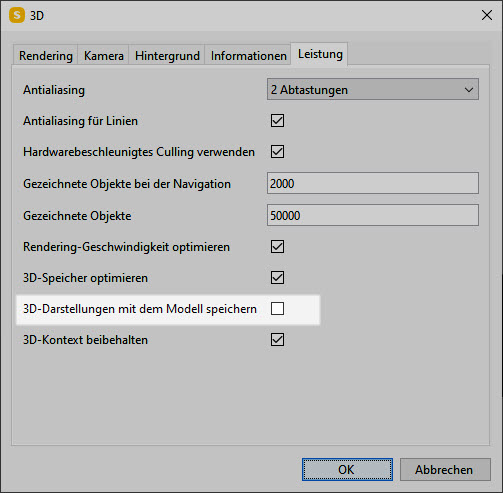Select the Hintergrund tab

pos(167,55)
